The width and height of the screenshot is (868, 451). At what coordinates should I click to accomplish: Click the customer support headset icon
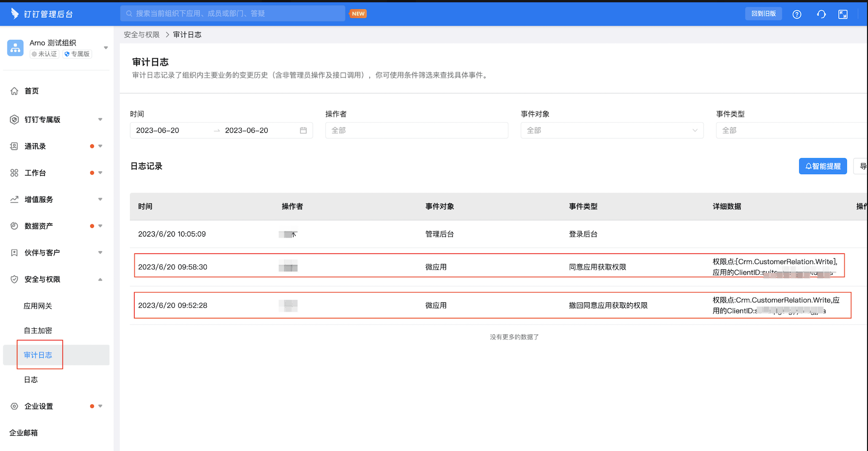tap(821, 14)
